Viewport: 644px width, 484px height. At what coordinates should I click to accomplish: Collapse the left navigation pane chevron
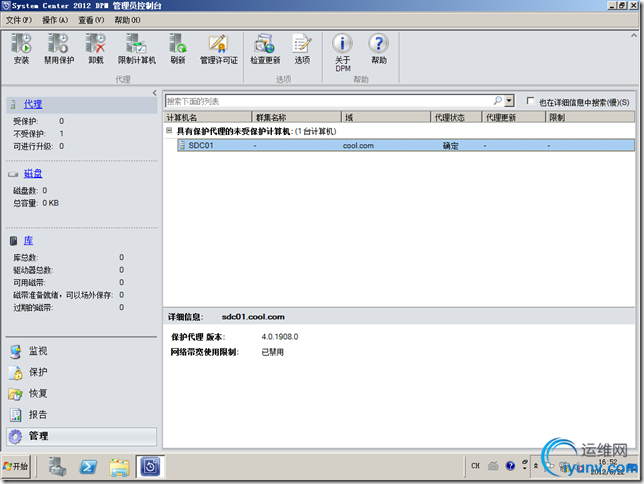[x=154, y=93]
